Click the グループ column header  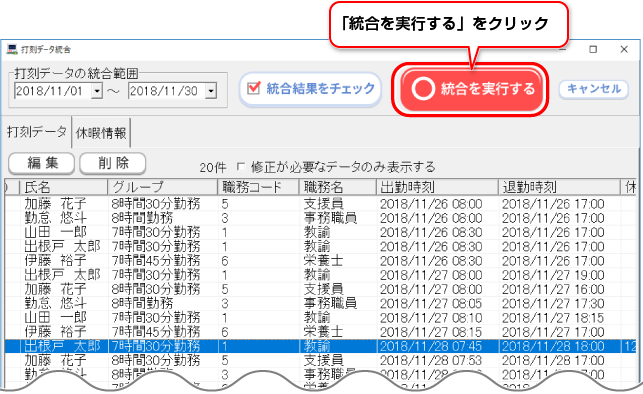pyautogui.click(x=162, y=187)
